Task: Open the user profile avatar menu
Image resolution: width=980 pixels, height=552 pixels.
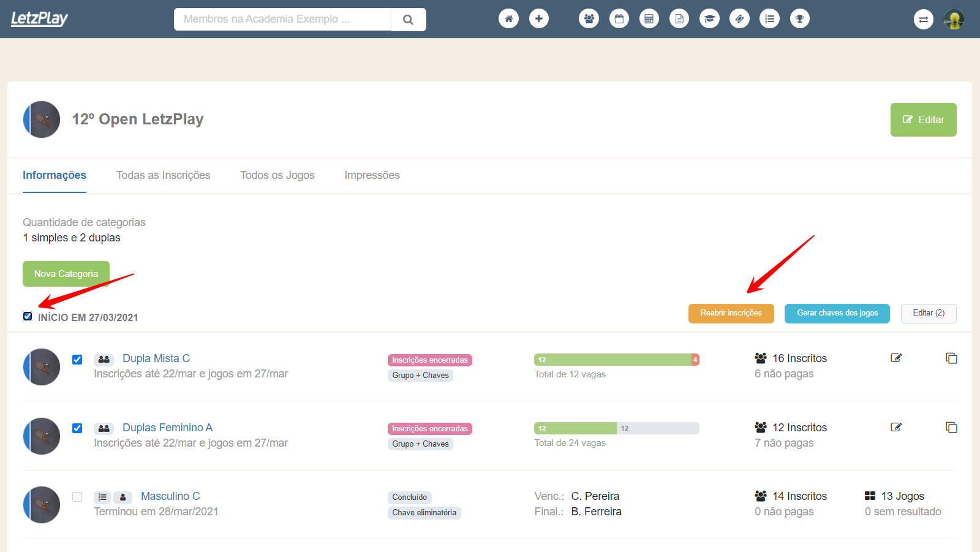Action: click(954, 20)
